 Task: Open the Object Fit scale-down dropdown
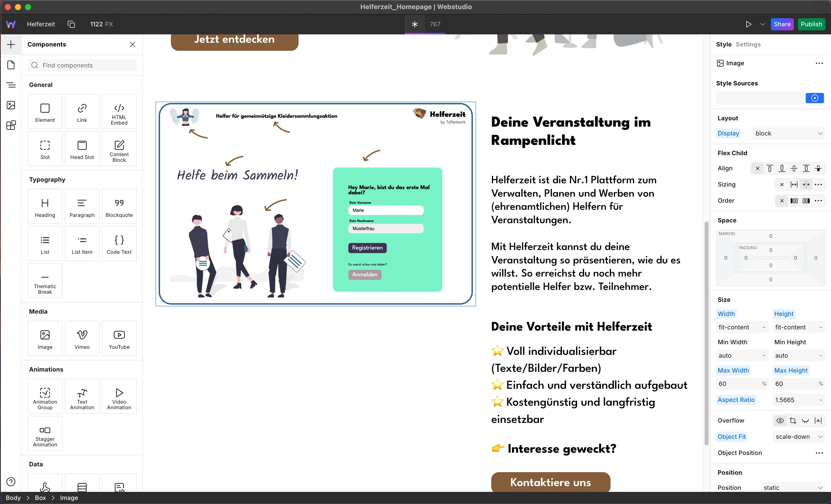pyautogui.click(x=799, y=437)
